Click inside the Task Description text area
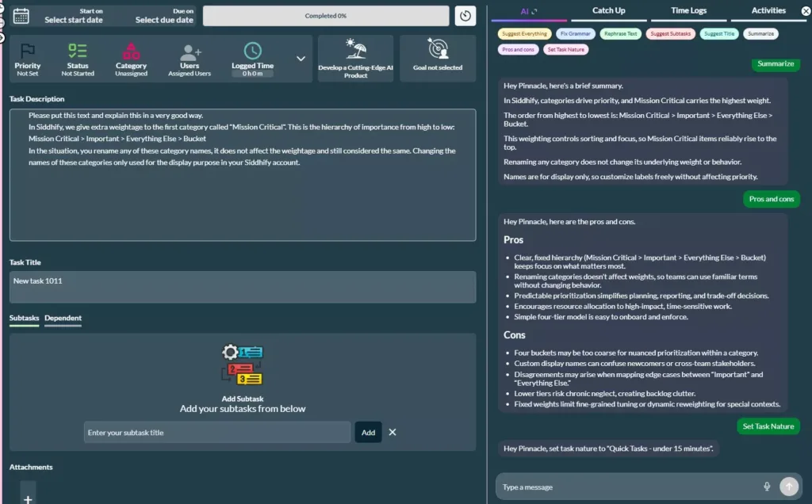812x504 pixels. click(x=243, y=175)
